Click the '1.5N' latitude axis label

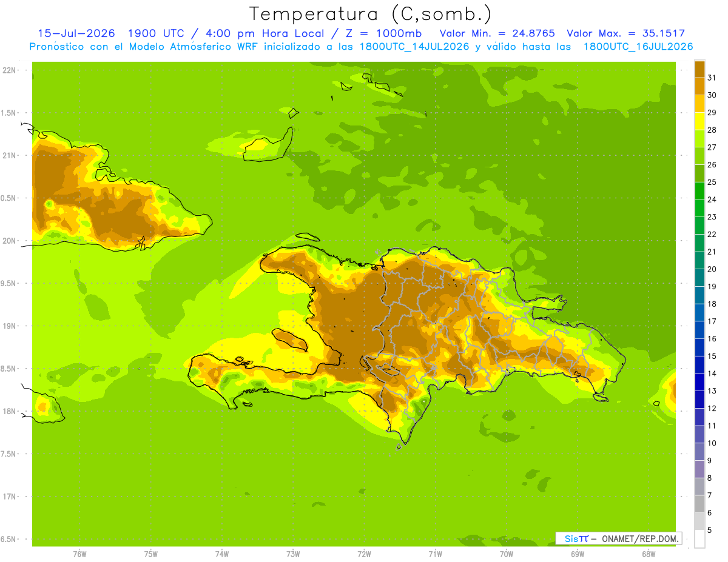point(9,113)
